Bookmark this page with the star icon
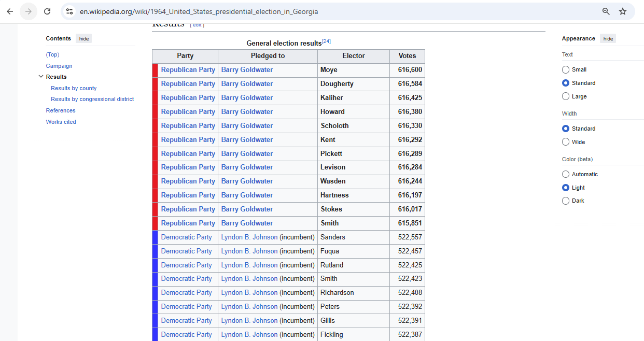Viewport: 644px width, 341px height. coord(623,11)
